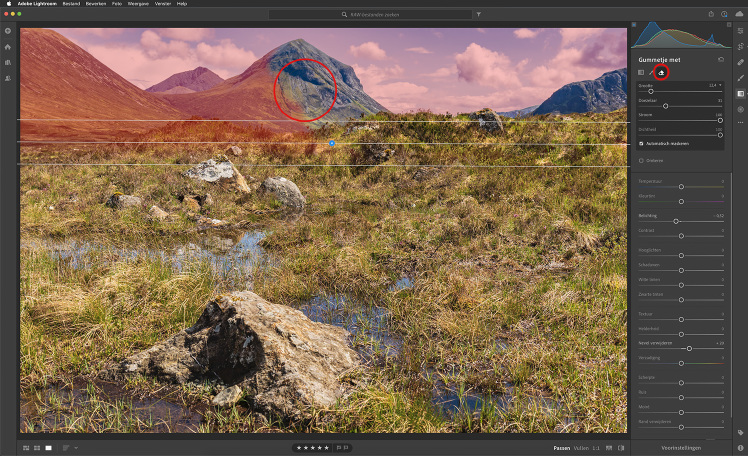Open the Info panel icon
Image resolution: width=748 pixels, height=456 pixels.
point(740,448)
